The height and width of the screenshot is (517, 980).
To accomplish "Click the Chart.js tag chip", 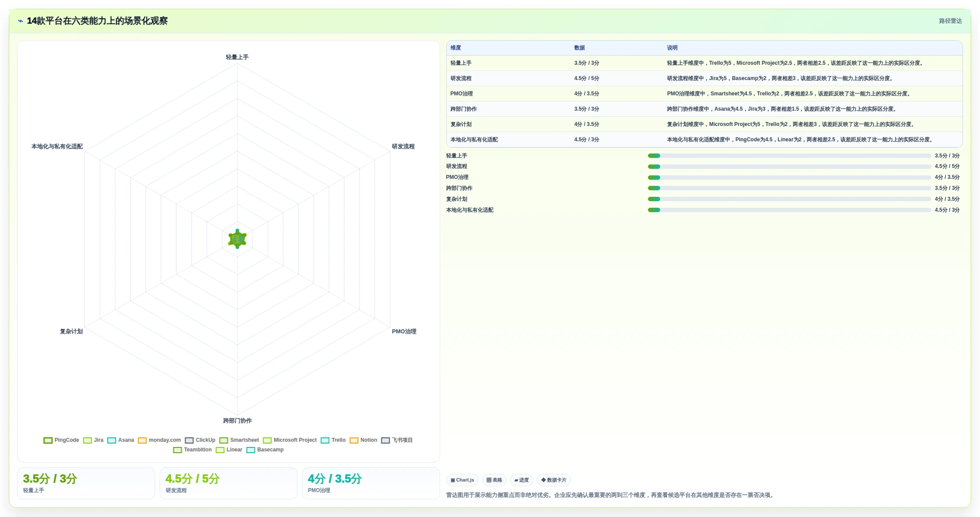I will (462, 480).
